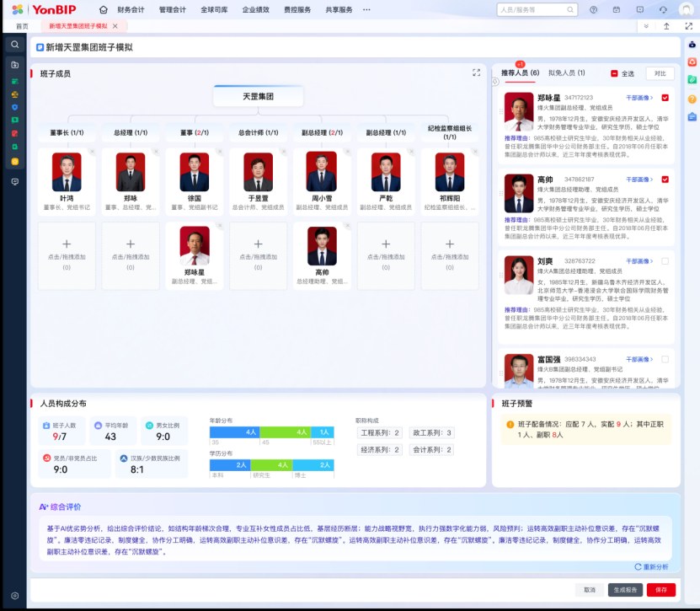Image resolution: width=700 pixels, height=611 pixels.
Task: Click the blue 4人 age bar segment
Action: pyautogui.click(x=235, y=431)
